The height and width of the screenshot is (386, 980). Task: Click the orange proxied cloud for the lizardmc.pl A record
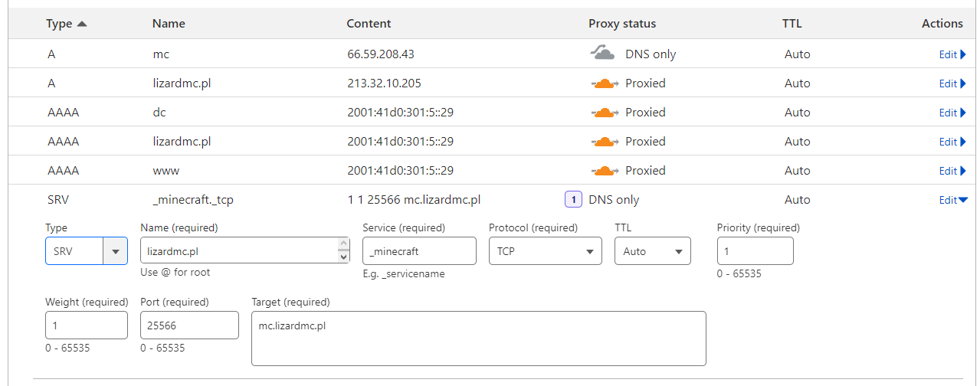pos(605,83)
